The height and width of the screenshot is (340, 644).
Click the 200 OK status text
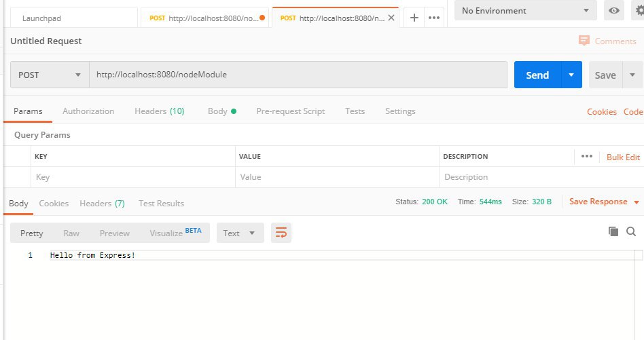435,202
